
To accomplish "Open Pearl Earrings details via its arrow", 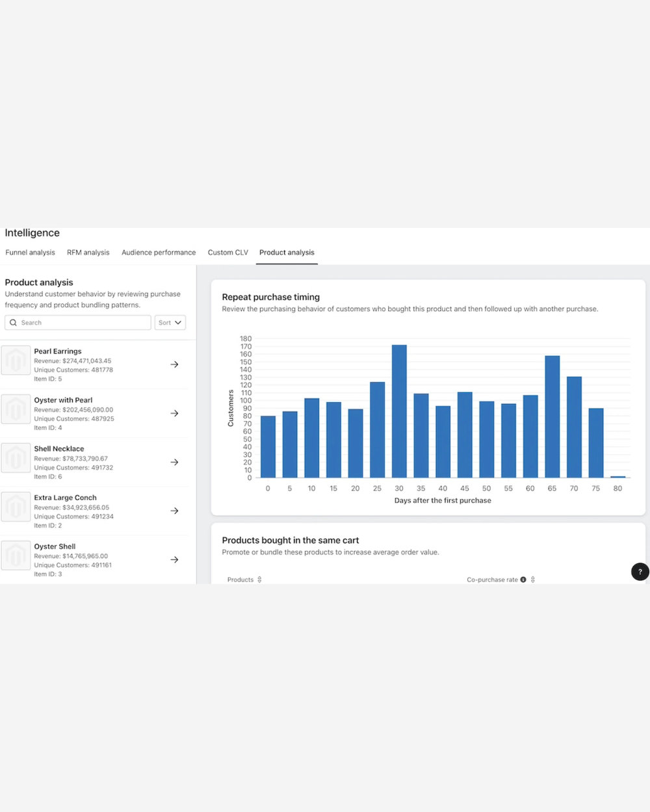I will pyautogui.click(x=174, y=364).
